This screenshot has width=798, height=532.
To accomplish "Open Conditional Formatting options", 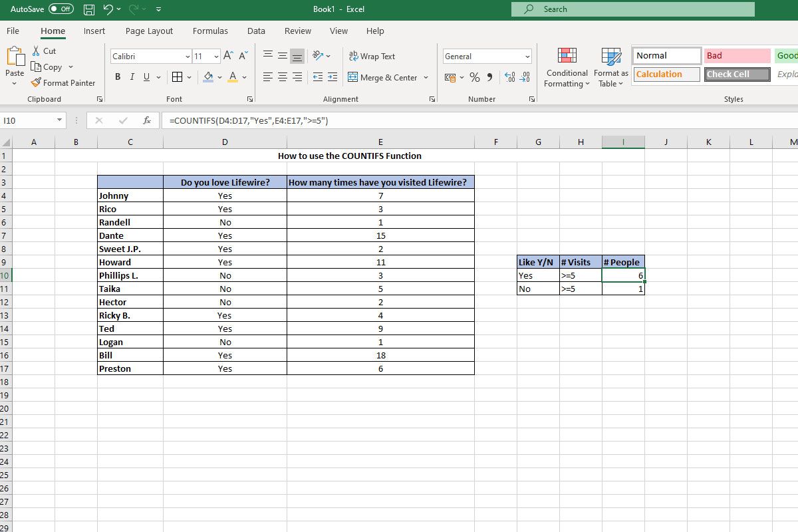I will [x=566, y=66].
